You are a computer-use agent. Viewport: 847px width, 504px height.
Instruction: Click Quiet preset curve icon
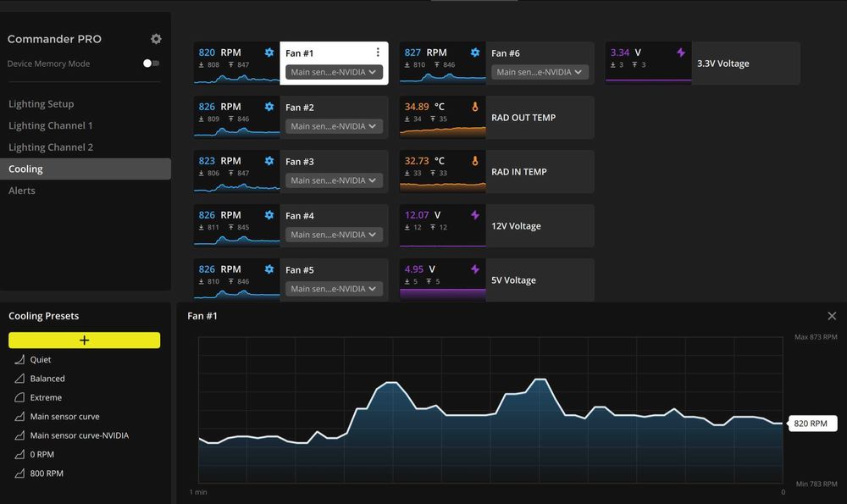tap(19, 360)
